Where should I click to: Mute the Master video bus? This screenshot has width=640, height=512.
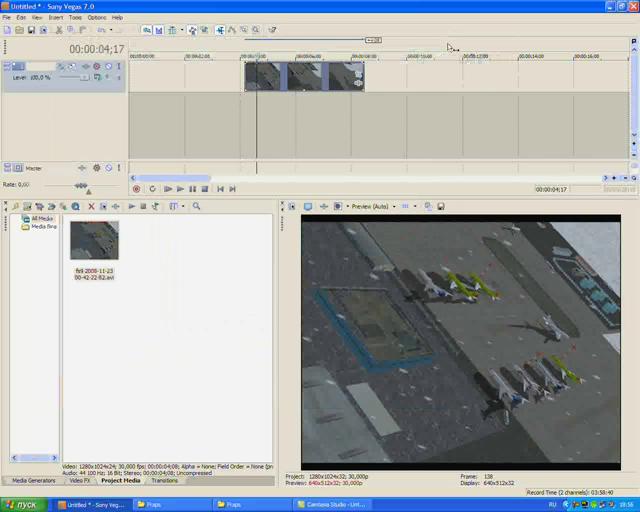point(109,168)
